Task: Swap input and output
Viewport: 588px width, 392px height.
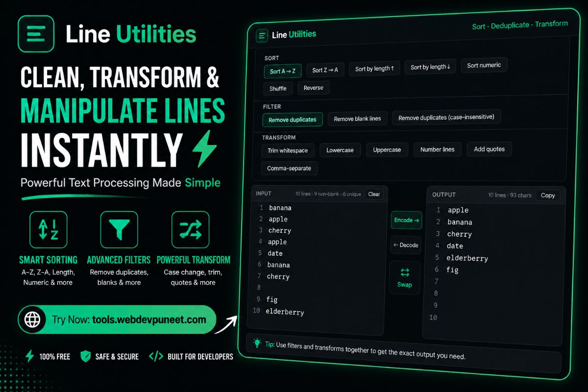Action: point(405,278)
